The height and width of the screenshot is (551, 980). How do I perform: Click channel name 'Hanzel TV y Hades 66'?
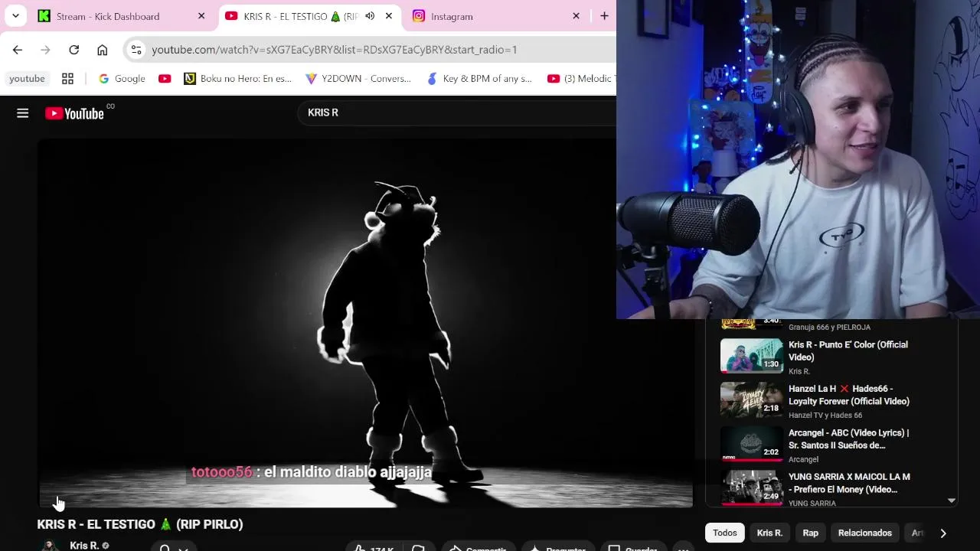click(825, 416)
